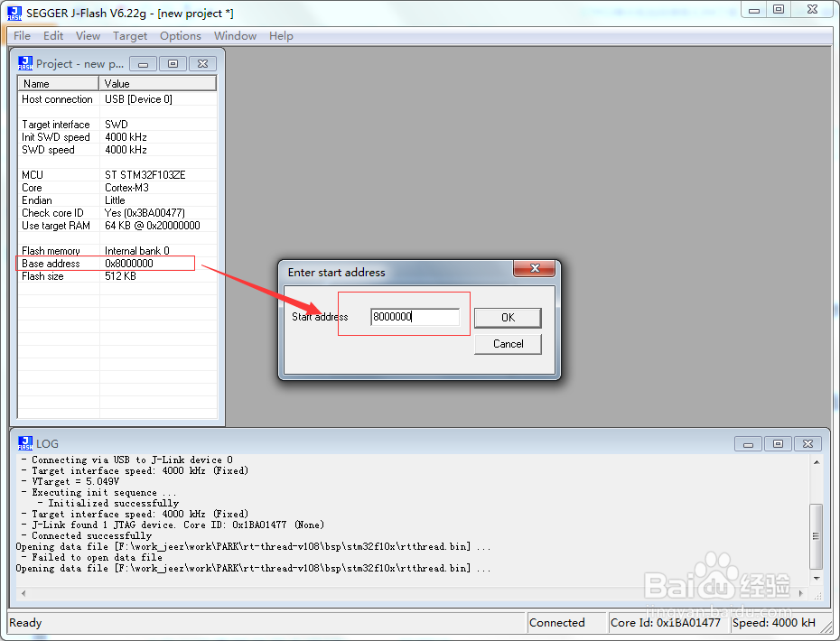Close the Enter start address dialog
The height and width of the screenshot is (641, 840).
tap(534, 268)
